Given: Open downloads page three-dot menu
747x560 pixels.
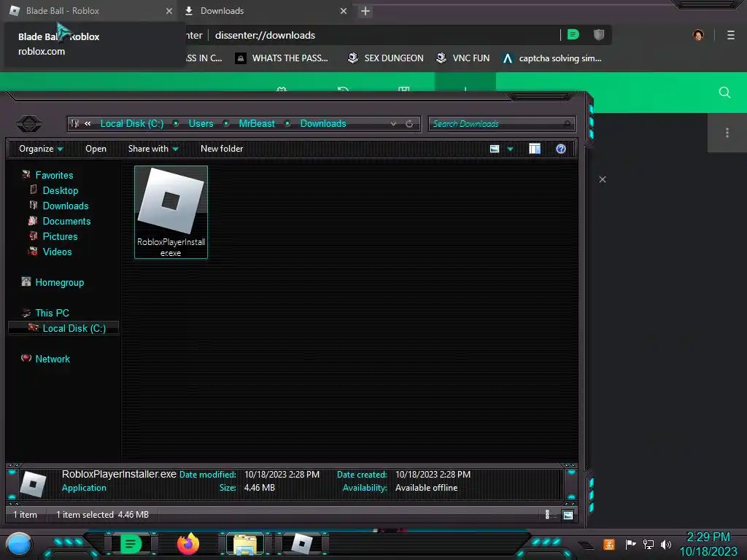Looking at the screenshot, I should 727,133.
